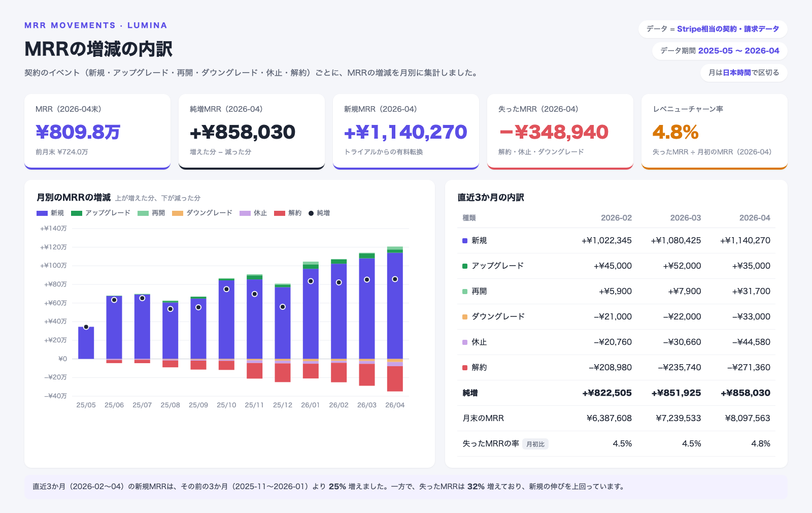Click the 25% figure in the summary note
This screenshot has height=513, width=812.
click(x=337, y=487)
